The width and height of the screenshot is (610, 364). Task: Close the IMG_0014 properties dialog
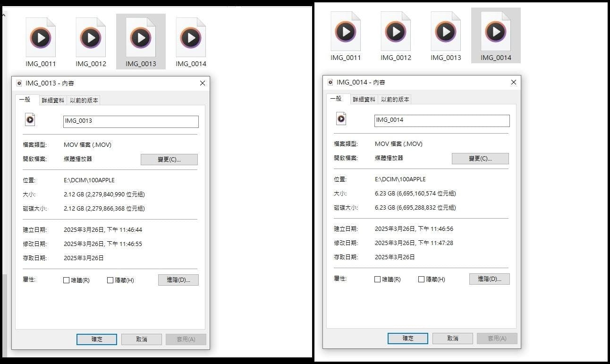(514, 82)
